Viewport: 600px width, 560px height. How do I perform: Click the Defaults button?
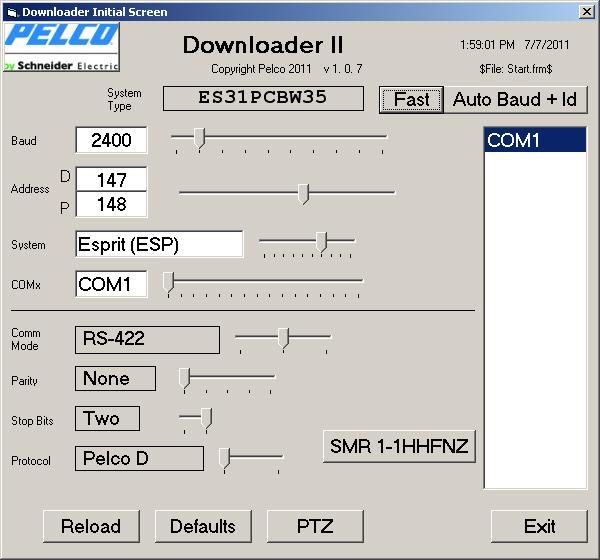pos(203,526)
